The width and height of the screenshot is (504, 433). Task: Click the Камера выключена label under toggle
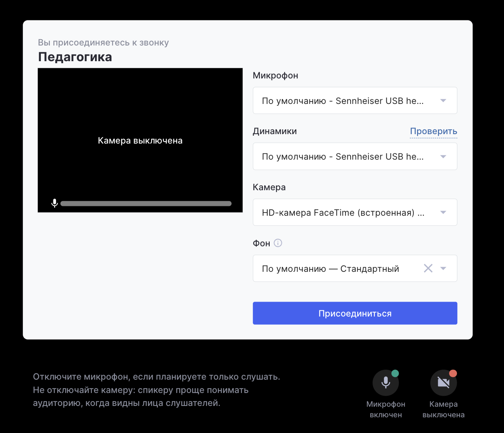pos(444,409)
